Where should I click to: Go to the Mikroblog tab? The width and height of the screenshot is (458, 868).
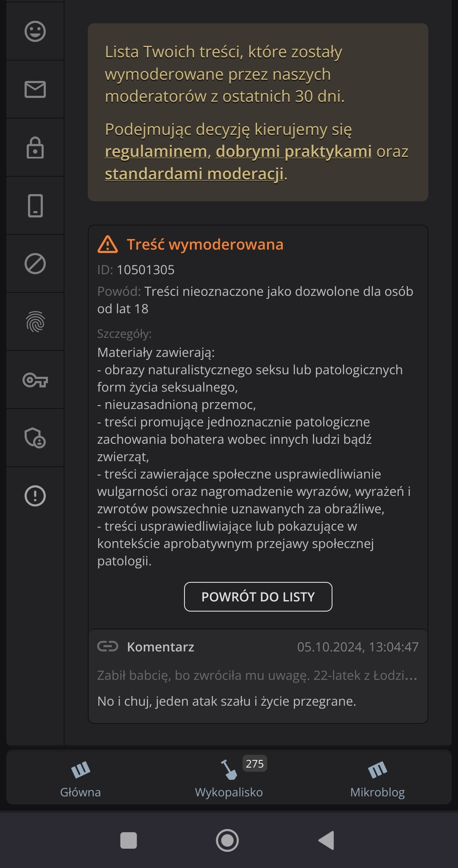377,778
